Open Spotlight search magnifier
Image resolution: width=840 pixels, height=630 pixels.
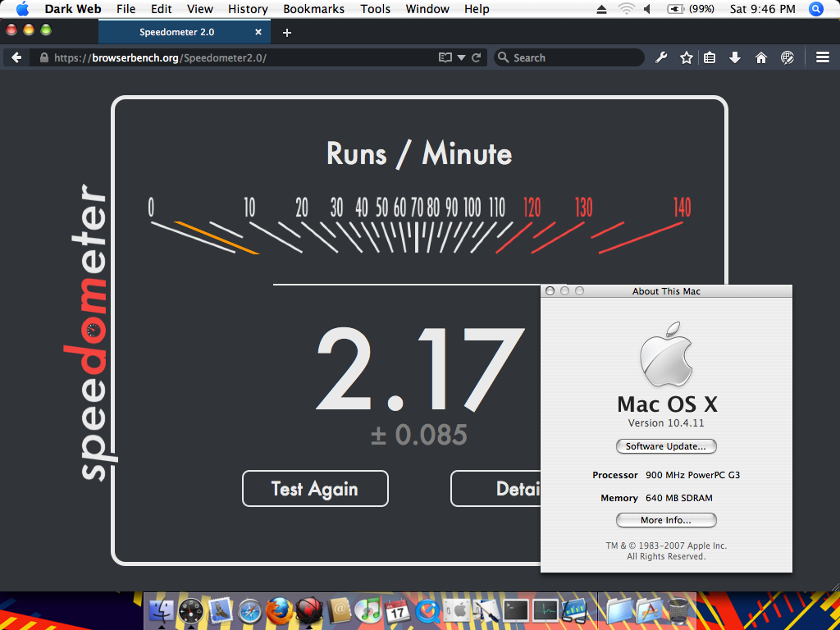click(x=815, y=9)
